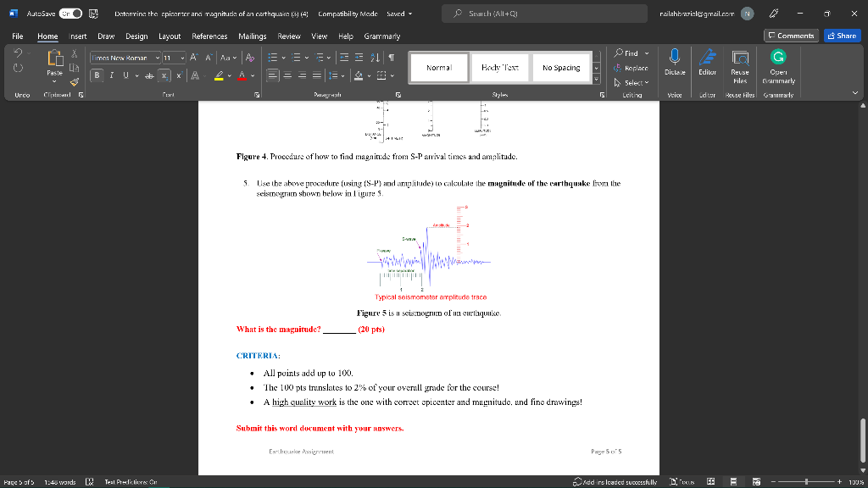Image resolution: width=868 pixels, height=488 pixels.
Task: Apply text highlight color
Action: (x=219, y=75)
